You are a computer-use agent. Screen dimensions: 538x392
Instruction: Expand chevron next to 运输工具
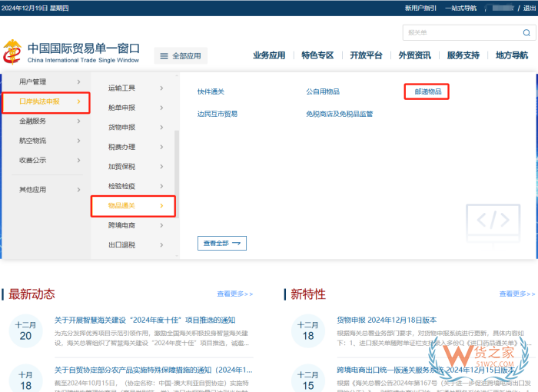161,88
